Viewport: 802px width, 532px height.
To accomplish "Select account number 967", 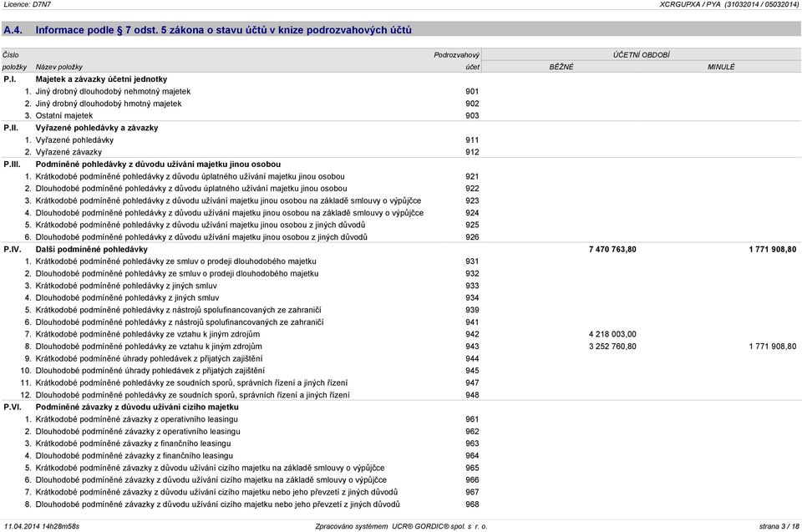I will (472, 493).
